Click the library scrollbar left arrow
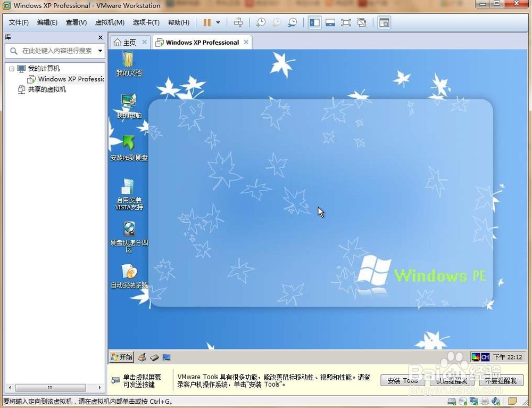 click(x=10, y=388)
